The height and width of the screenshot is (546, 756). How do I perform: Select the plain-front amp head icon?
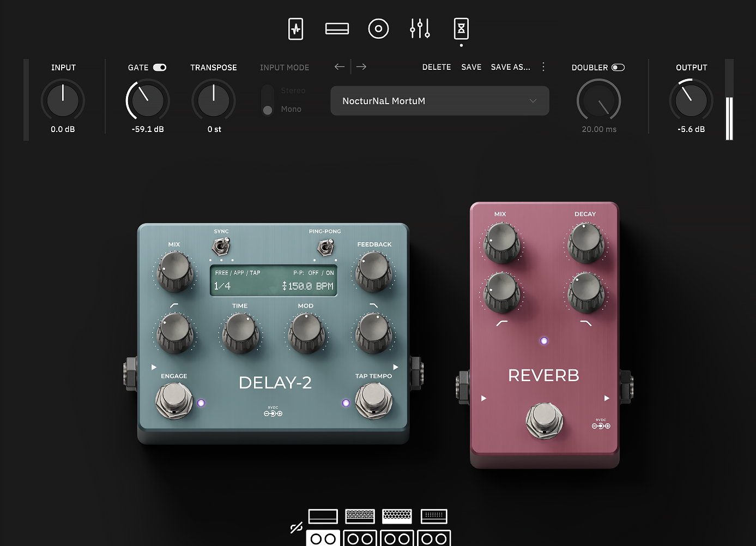coord(323,516)
